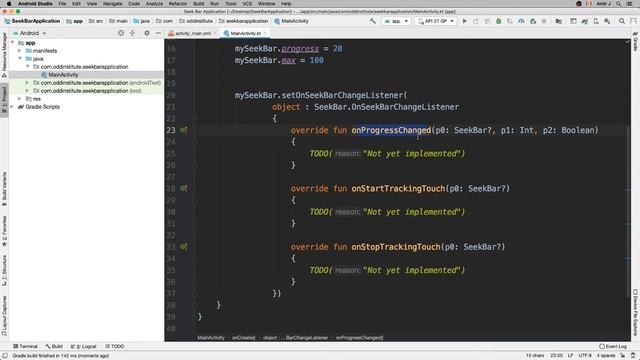Expand the manifests folder
The height and width of the screenshot is (360, 640).
point(20,51)
